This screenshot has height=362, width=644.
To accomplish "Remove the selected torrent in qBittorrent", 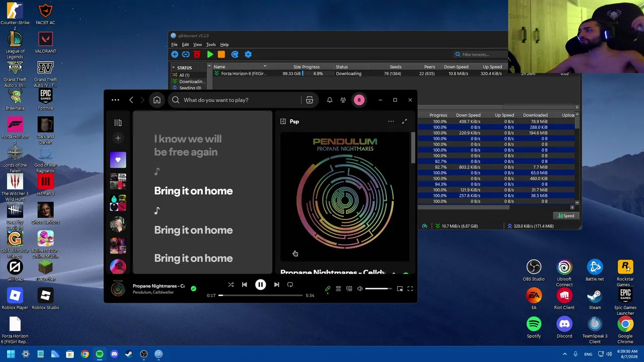I will (x=197, y=54).
